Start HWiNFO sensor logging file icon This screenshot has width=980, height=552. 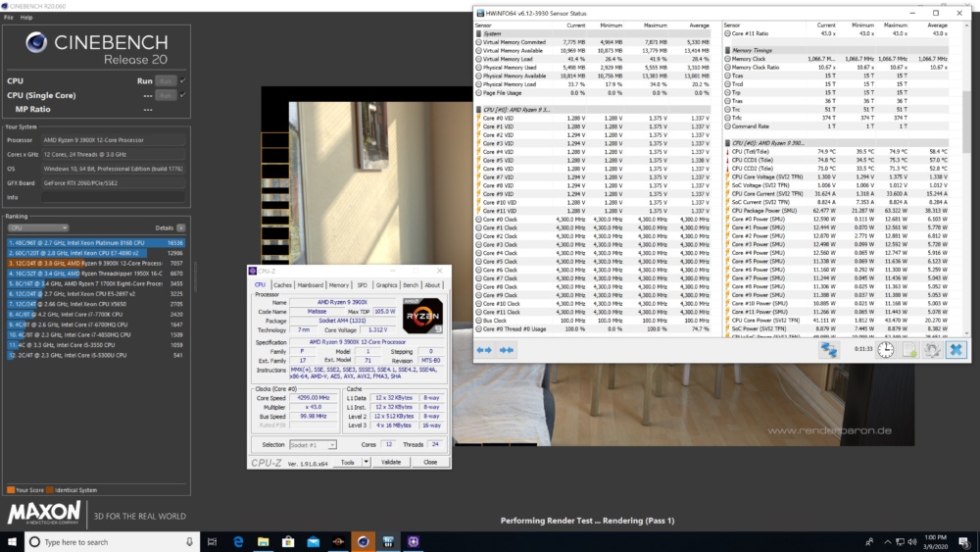tap(909, 350)
